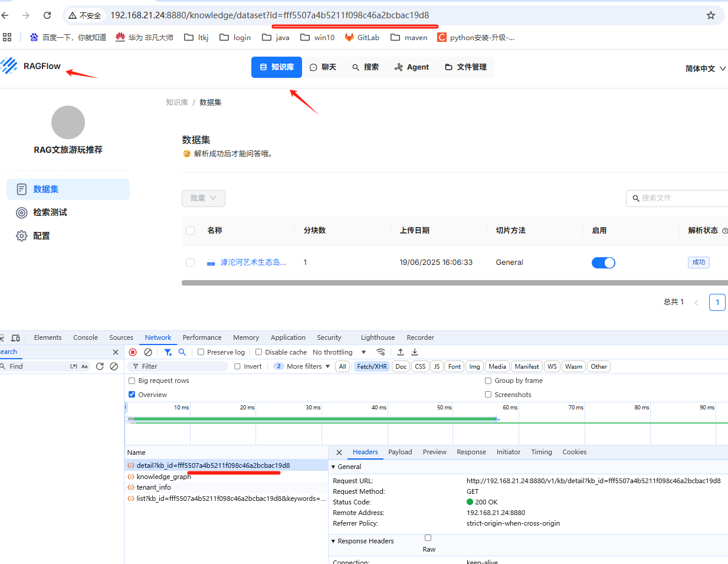Click the browser reload icon
The width and height of the screenshot is (728, 564).
47,15
